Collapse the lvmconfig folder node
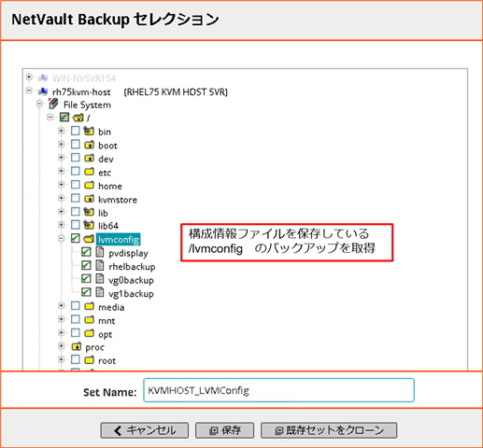Viewport: 483px width, 448px height. (62, 239)
